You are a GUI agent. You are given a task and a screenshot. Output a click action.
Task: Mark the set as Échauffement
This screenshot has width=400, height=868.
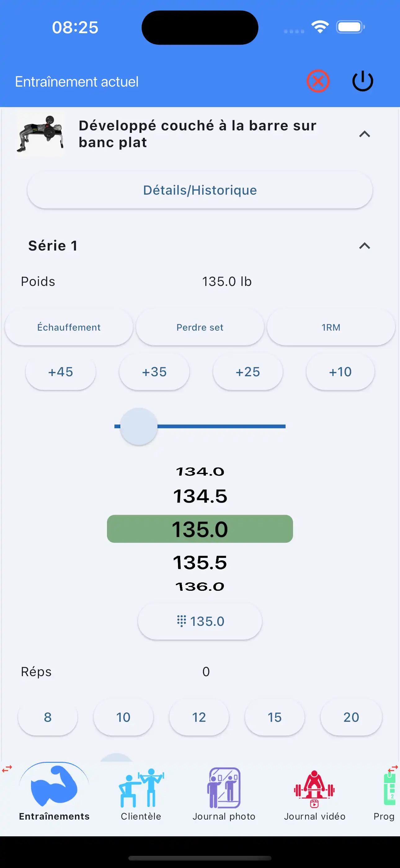pos(69,327)
